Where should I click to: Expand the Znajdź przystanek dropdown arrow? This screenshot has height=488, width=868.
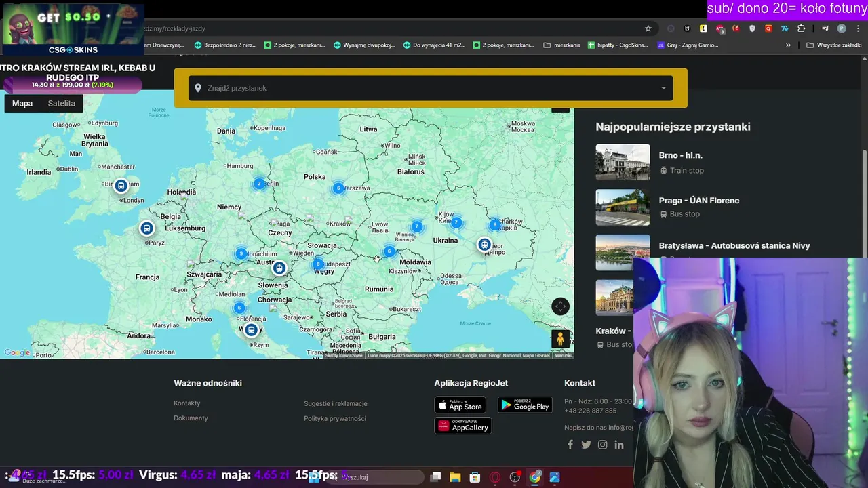[x=663, y=88]
